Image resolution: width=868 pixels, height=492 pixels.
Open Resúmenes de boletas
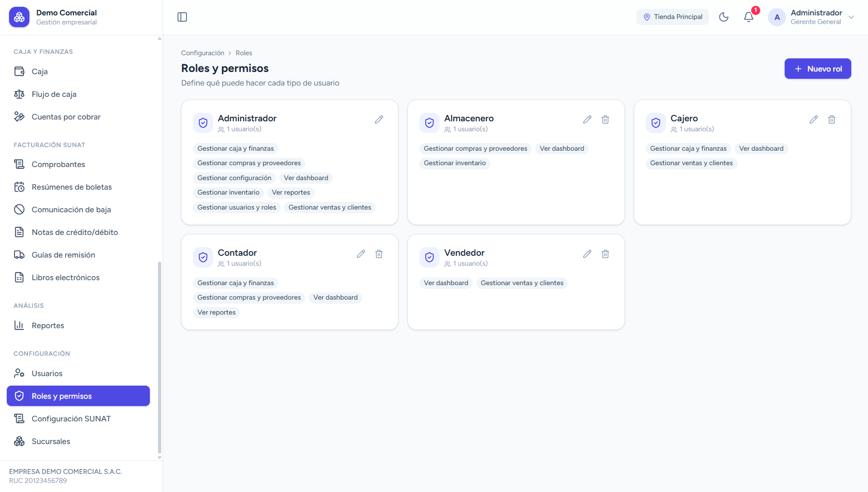click(78, 187)
